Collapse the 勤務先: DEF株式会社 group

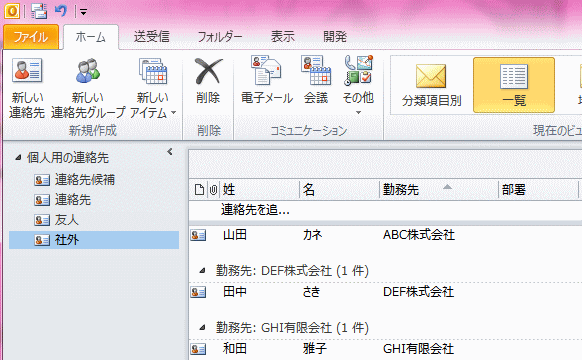coord(203,271)
